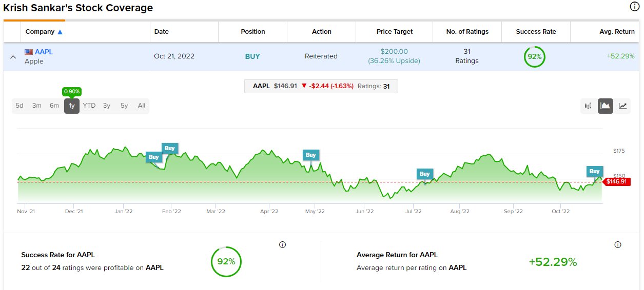
Task: Click the red $146.91 price label on the chart
Action: [x=616, y=182]
